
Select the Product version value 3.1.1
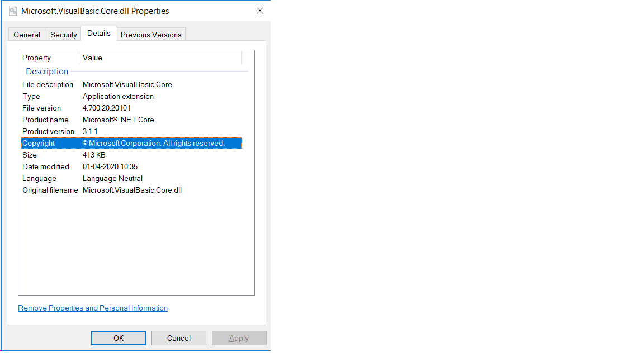pyautogui.click(x=91, y=131)
